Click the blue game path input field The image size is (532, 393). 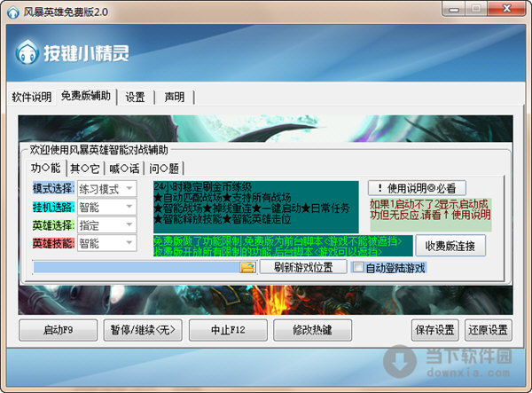(x=137, y=267)
